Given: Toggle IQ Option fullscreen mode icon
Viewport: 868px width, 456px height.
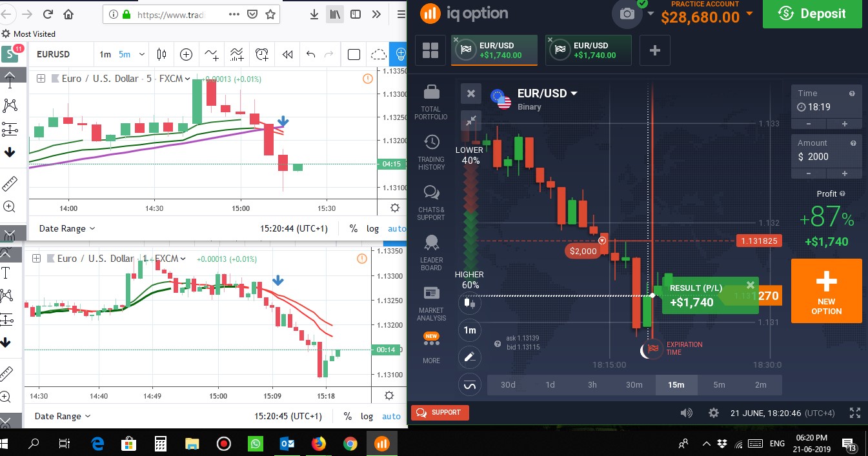Looking at the screenshot, I should 855,413.
